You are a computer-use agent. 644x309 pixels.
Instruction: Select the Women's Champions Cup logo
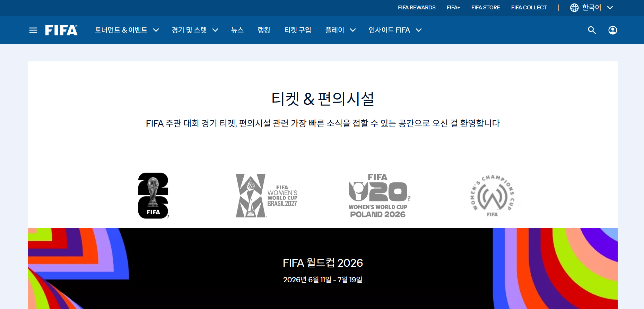[x=492, y=196]
